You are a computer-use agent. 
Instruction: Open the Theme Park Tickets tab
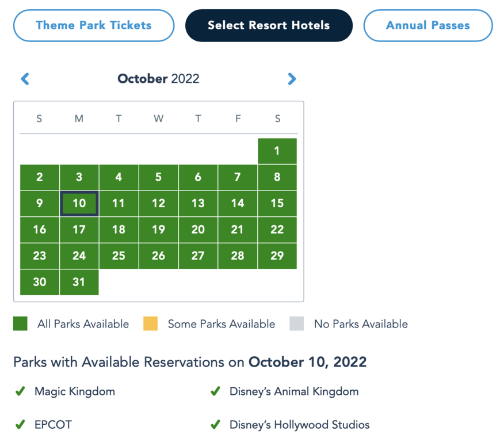point(94,25)
